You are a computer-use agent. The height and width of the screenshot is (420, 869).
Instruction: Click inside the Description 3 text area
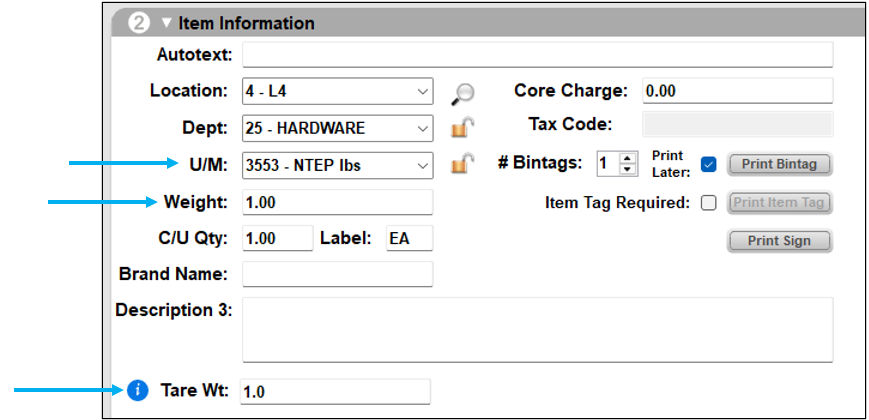pyautogui.click(x=537, y=328)
